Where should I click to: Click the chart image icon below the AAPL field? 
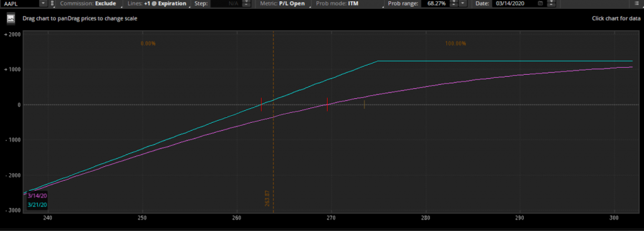pyautogui.click(x=11, y=18)
